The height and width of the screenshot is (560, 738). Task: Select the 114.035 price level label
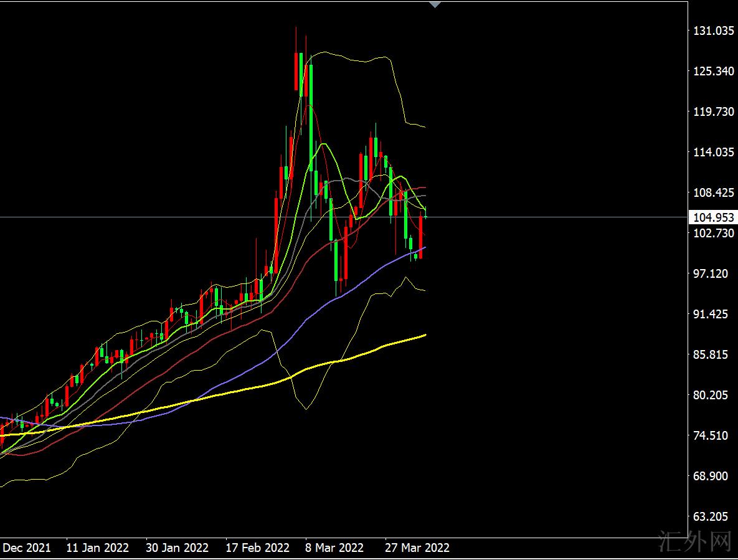click(714, 152)
